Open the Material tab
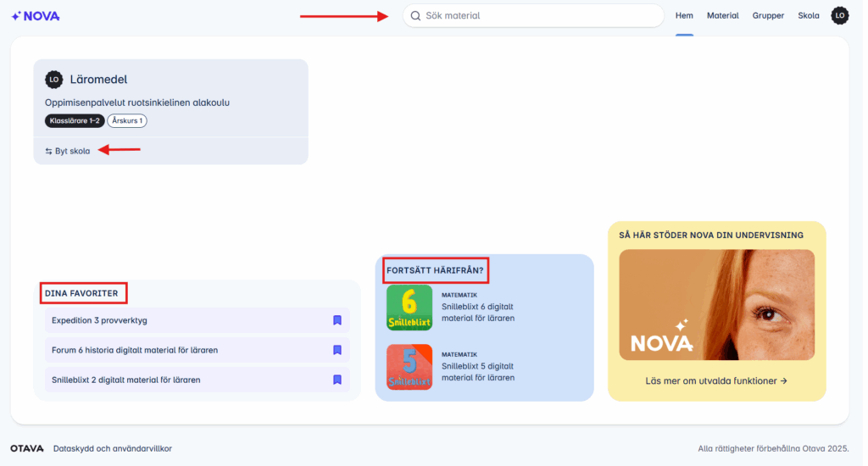The height and width of the screenshot is (466, 868). 722,15
